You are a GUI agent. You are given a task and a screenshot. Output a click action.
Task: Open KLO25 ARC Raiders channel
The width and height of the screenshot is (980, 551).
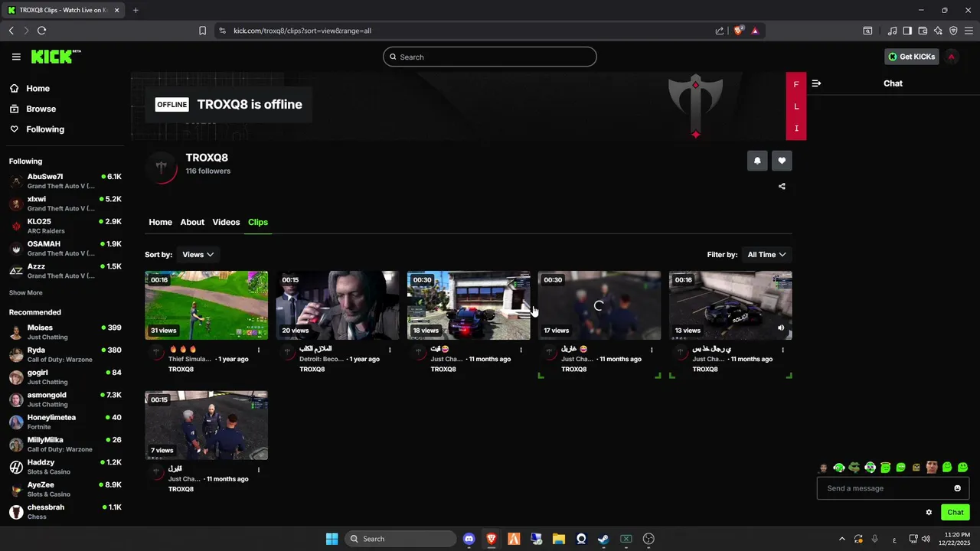pos(65,226)
